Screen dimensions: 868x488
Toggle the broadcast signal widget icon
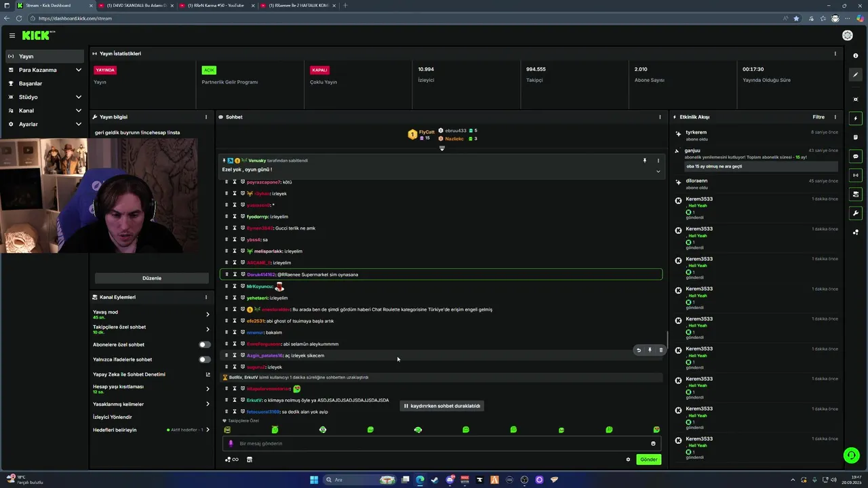[x=856, y=175]
